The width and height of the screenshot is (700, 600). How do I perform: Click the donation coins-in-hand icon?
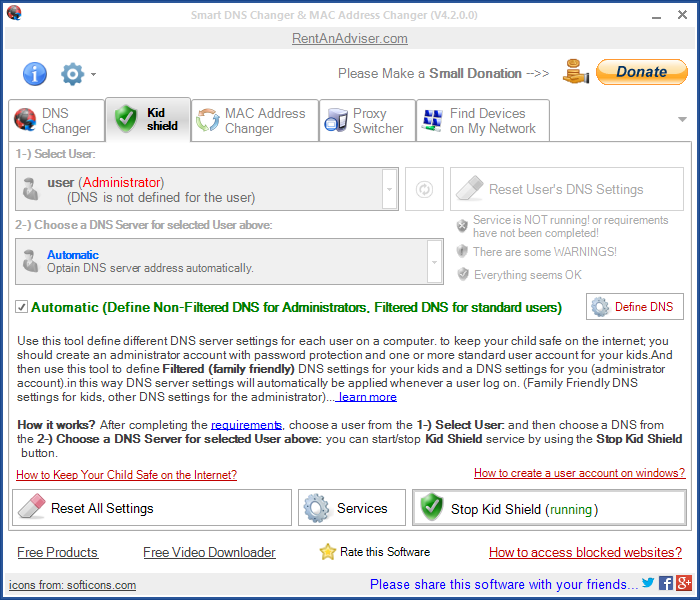576,71
